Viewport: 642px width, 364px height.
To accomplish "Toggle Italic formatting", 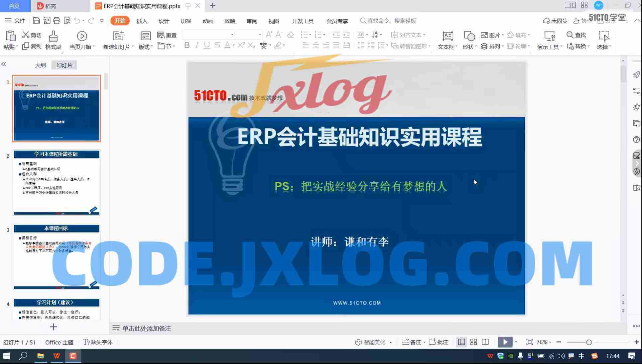I will [x=197, y=45].
